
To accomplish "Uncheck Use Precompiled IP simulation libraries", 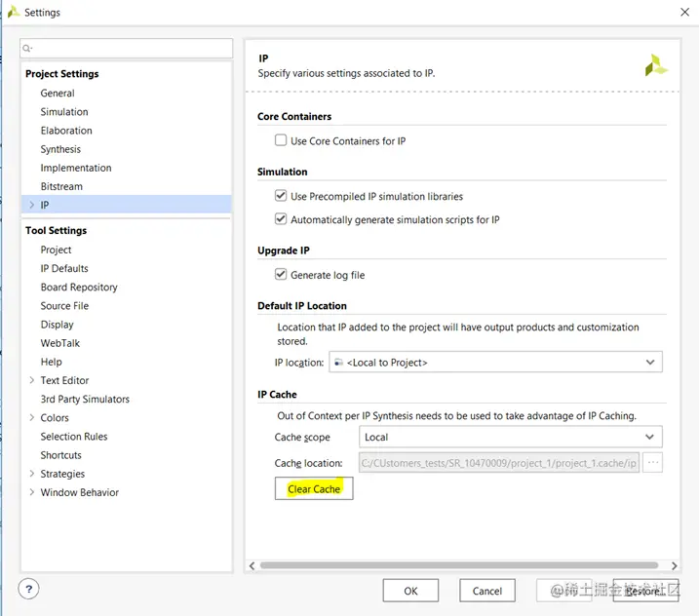I will click(281, 196).
